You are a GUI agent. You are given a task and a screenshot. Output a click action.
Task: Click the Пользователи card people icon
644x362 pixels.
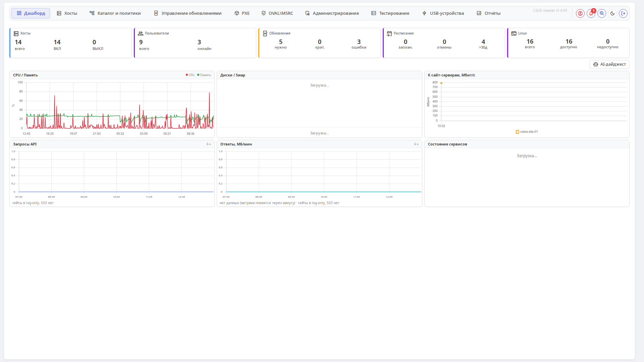141,34
